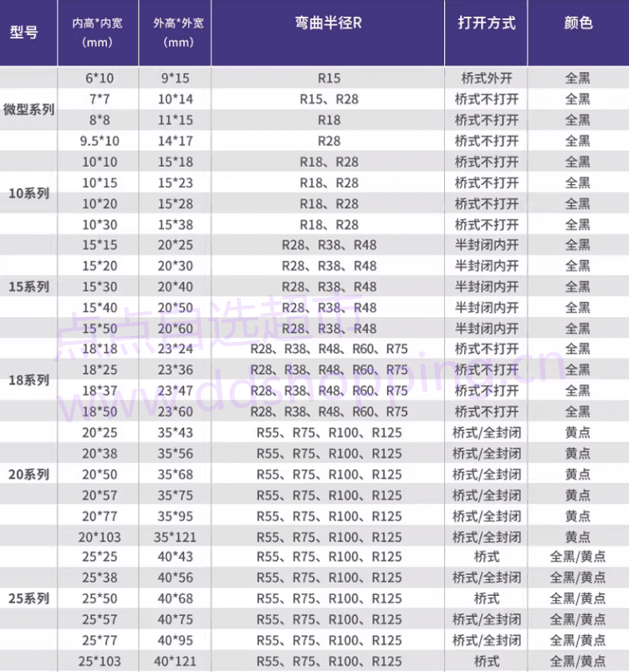The image size is (629, 672).
Task: Click the outer size cell '40*68'
Action: coord(176,598)
